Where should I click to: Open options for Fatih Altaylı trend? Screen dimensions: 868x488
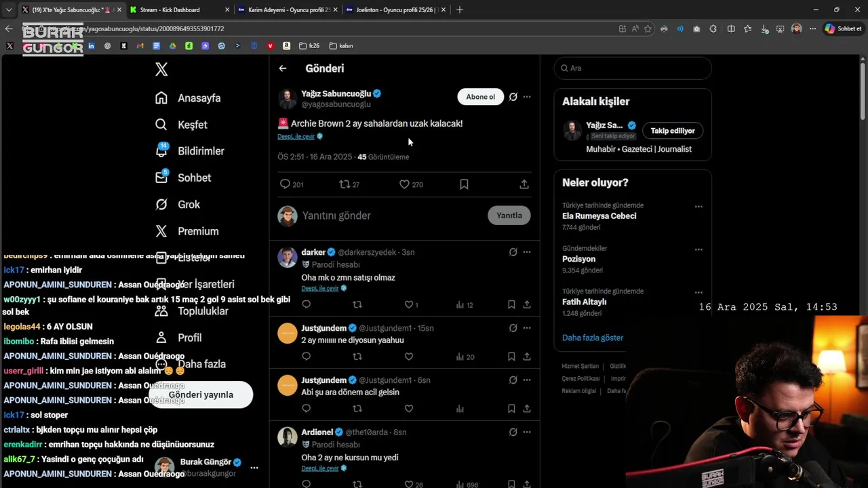(x=698, y=293)
